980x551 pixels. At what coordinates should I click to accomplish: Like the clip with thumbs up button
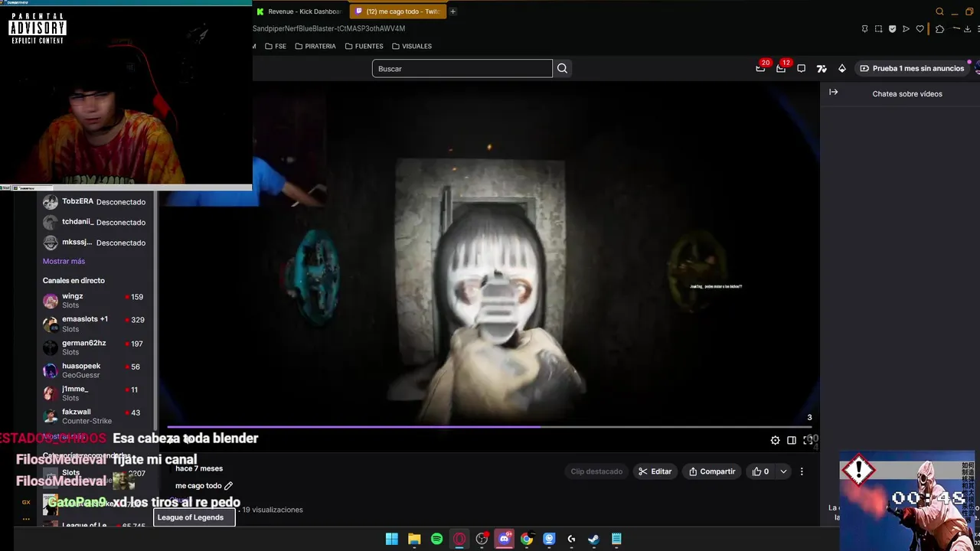760,471
